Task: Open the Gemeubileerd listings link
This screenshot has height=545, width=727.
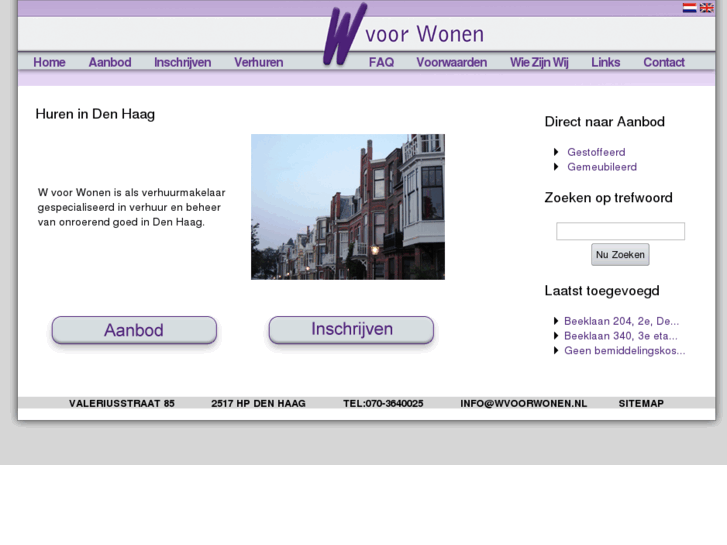Action: pos(602,167)
